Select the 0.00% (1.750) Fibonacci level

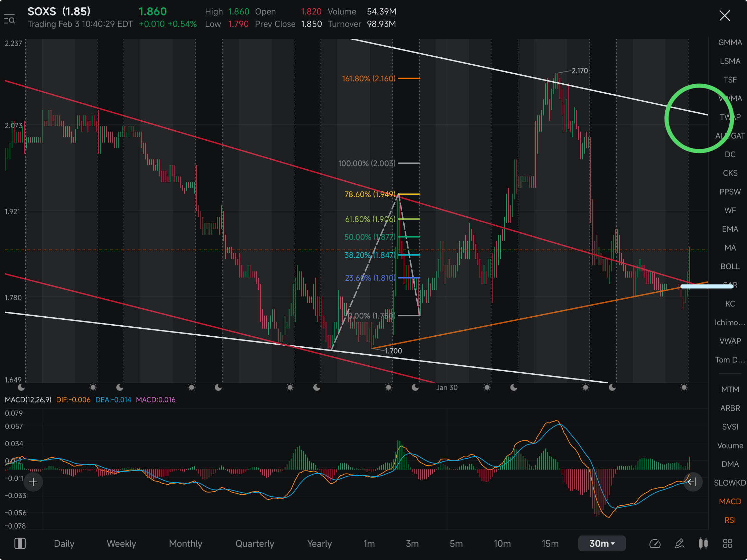[x=371, y=316]
